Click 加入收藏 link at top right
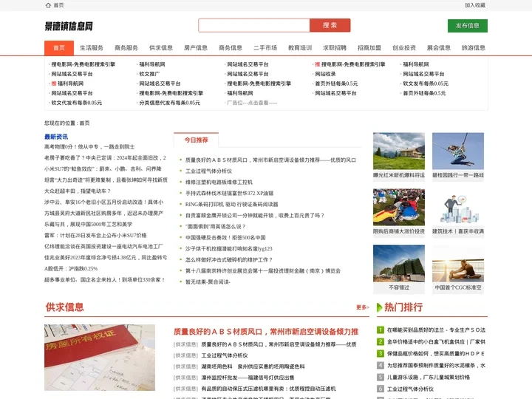The image size is (532, 399). [475, 5]
